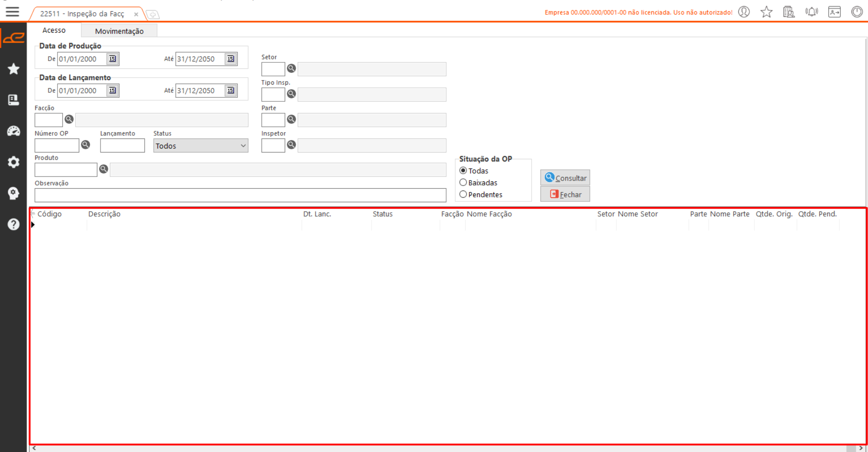Screen dimensions: 868x452
Task: Click the help question mark icon
Action: 14,224
